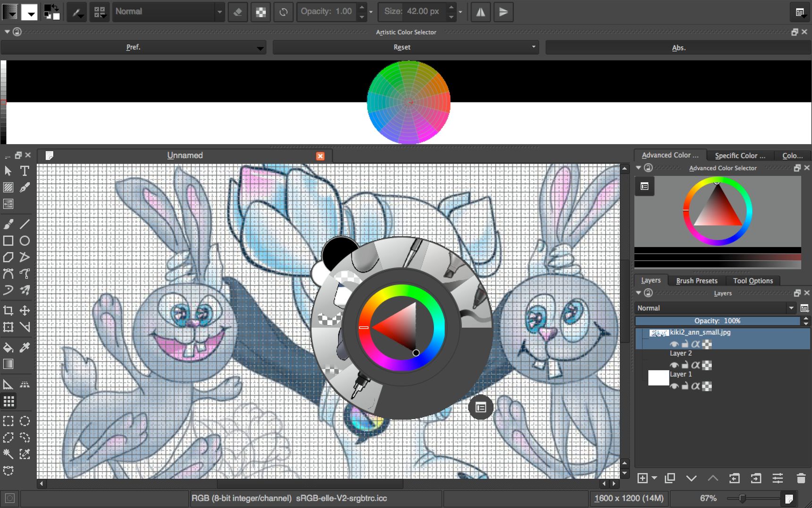Viewport: 812px width, 508px height.
Task: Open the brush editor settings button
Action: 77,12
